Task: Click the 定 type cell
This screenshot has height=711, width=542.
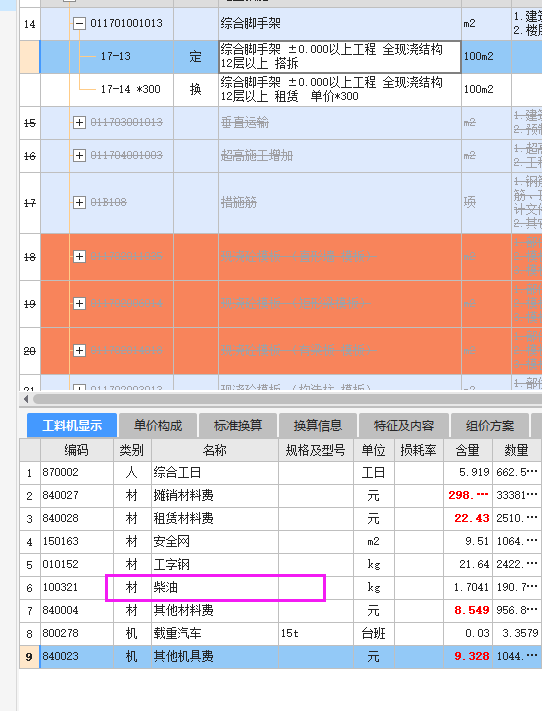Action: [x=195, y=57]
